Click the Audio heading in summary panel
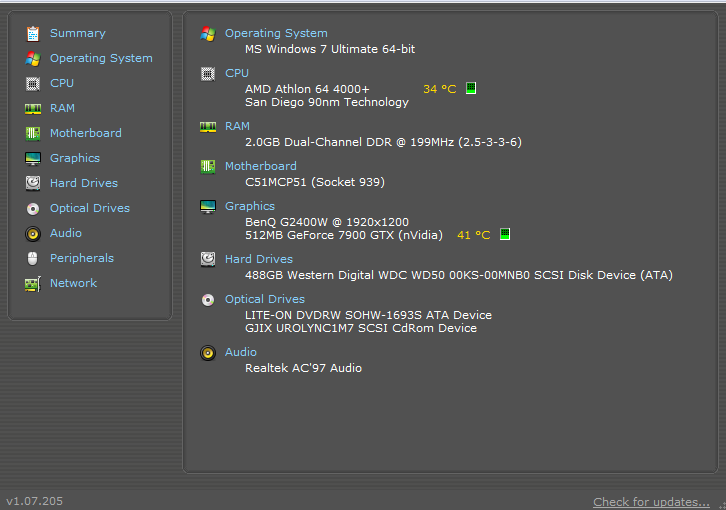The image size is (726, 510). (240, 352)
